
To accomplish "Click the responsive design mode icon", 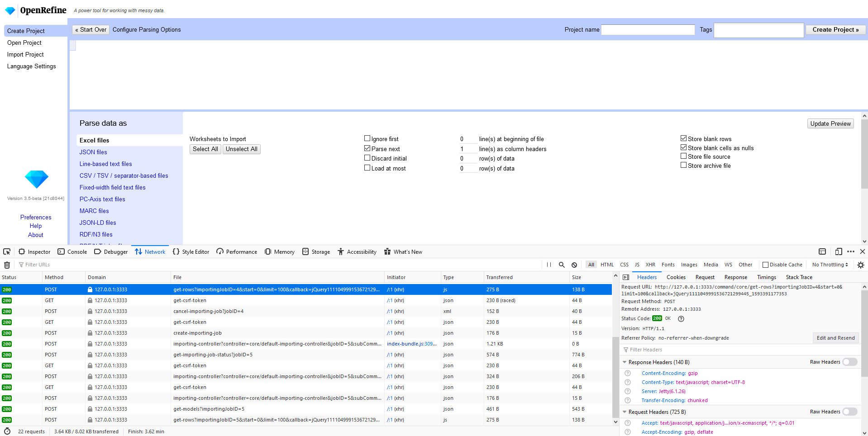I will [x=839, y=251].
